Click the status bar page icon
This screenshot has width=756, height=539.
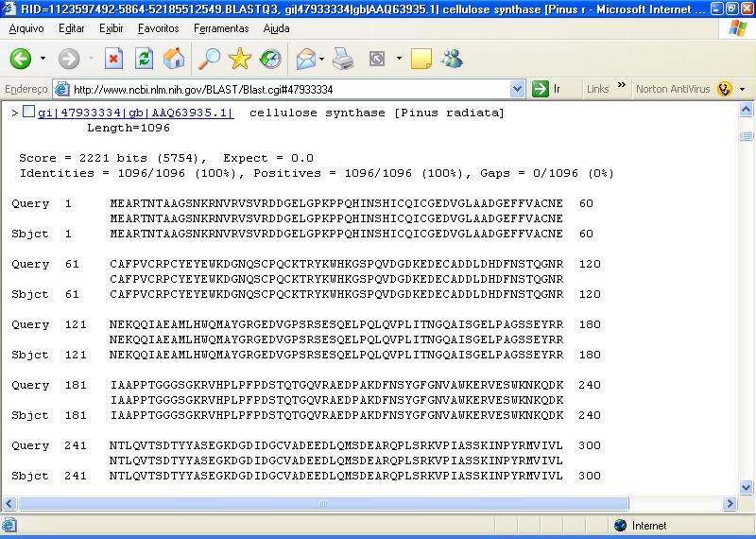pyautogui.click(x=9, y=525)
